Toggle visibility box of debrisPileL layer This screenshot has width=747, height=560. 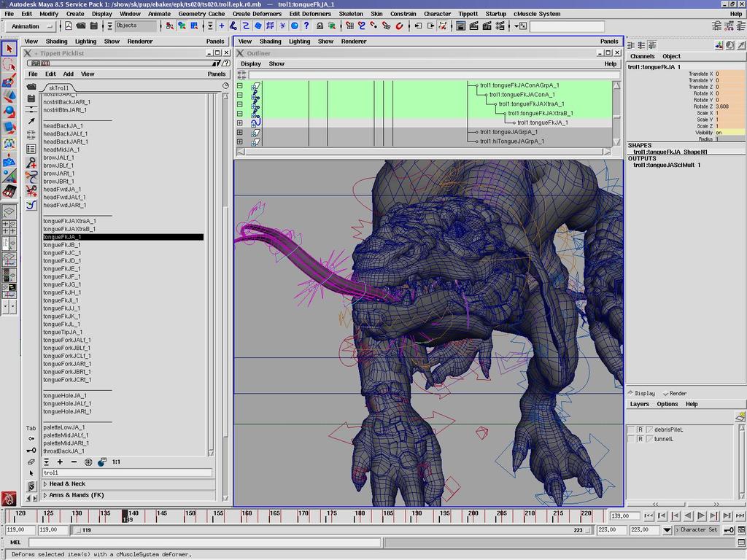(x=631, y=429)
